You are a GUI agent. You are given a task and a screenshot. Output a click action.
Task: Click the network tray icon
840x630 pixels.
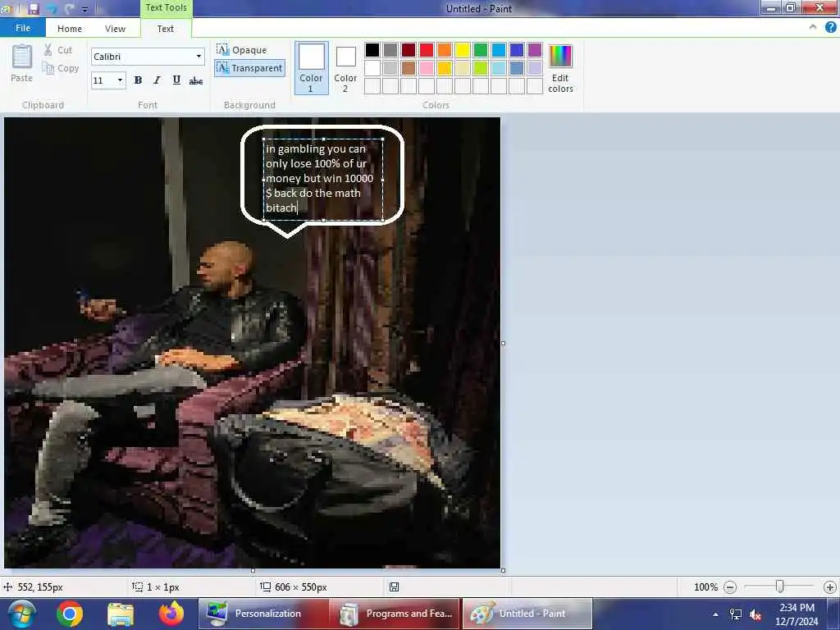(x=736, y=614)
